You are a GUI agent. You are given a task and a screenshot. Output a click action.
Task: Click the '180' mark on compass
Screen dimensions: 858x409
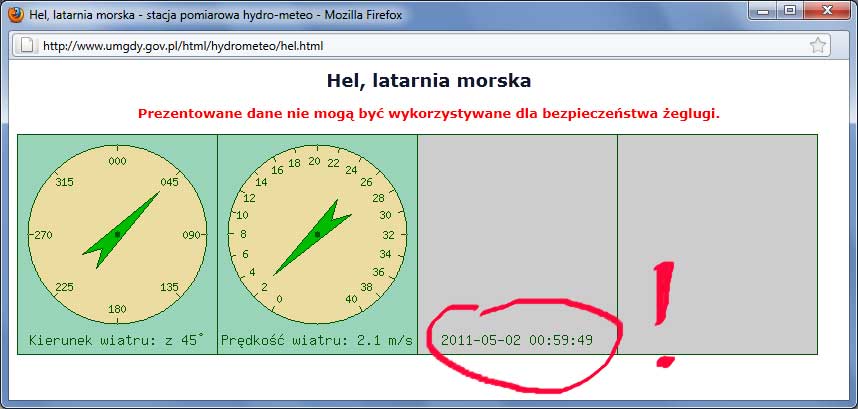click(x=117, y=309)
